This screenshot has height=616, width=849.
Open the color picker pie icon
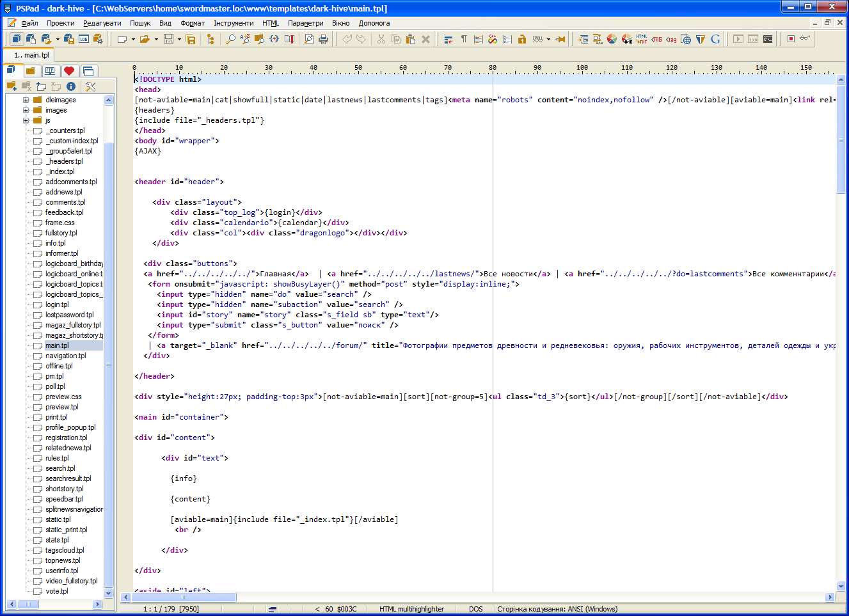tap(612, 39)
